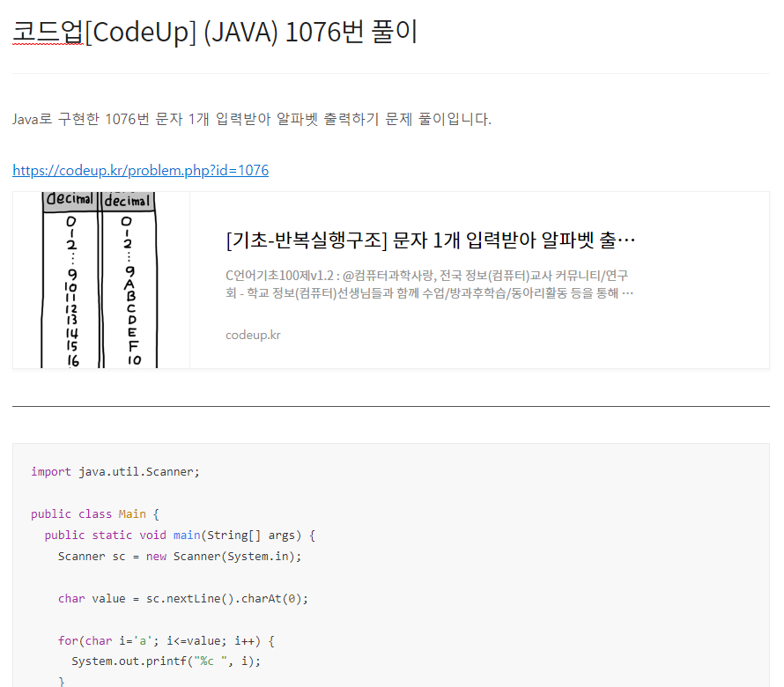784x687 pixels.
Task: Click the public class Main code line
Action: pyautogui.click(x=95, y=514)
